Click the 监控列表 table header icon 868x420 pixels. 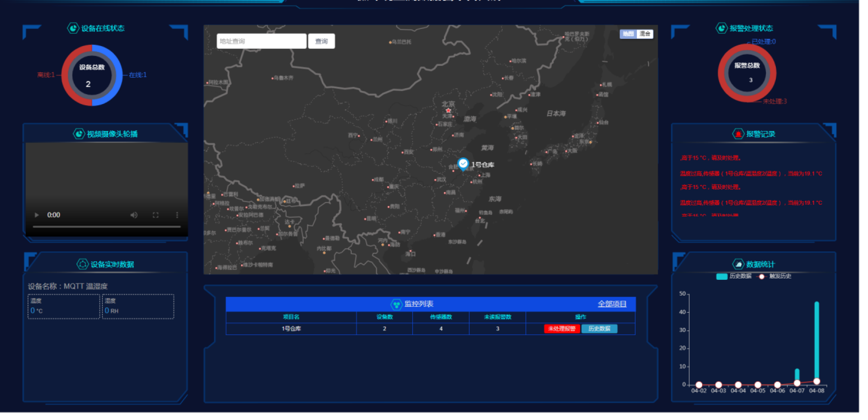click(x=396, y=304)
